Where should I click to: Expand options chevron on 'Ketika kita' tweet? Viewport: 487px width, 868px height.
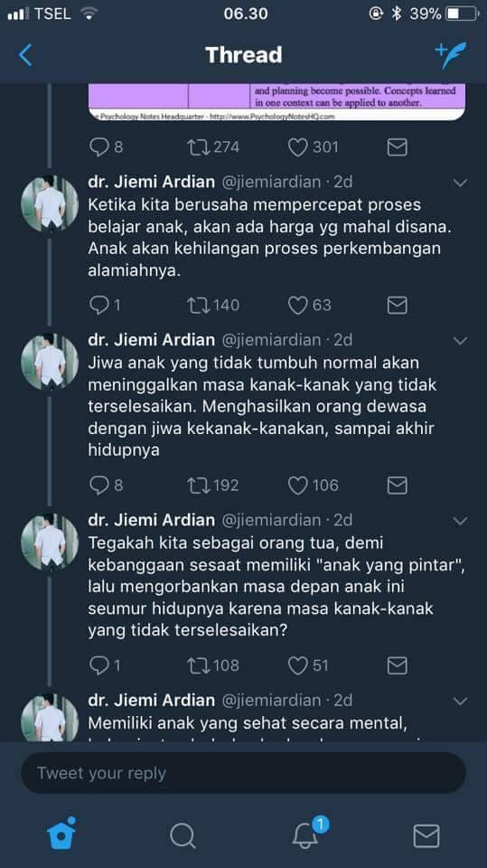[461, 183]
